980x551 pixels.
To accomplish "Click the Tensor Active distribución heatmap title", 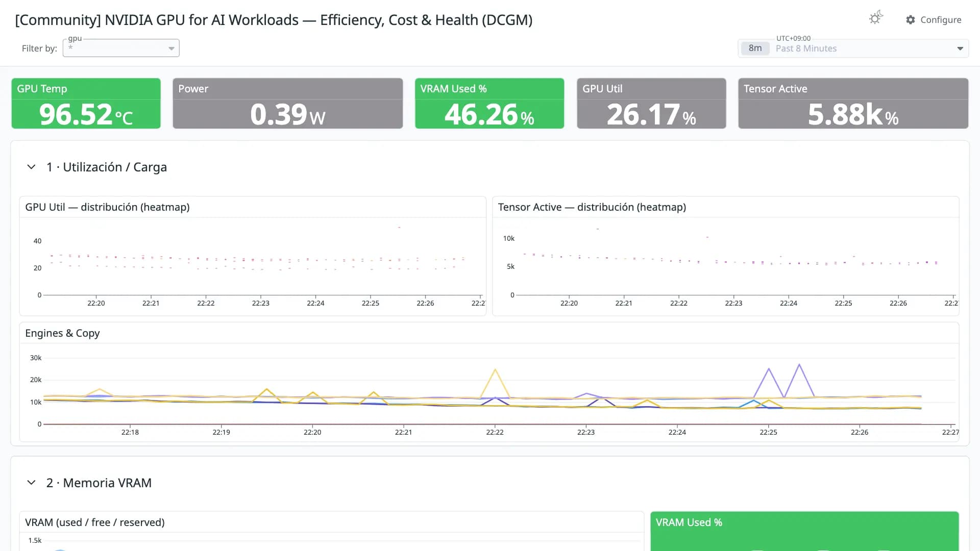I will [x=592, y=207].
